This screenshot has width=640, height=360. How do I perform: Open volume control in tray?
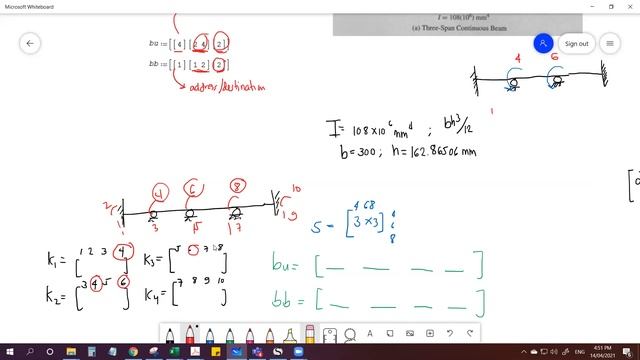[554, 351]
